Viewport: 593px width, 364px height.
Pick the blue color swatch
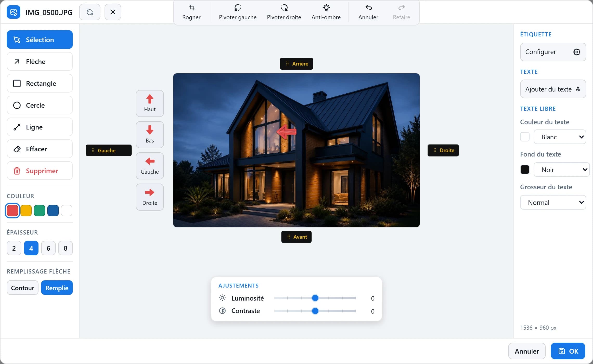click(x=53, y=211)
